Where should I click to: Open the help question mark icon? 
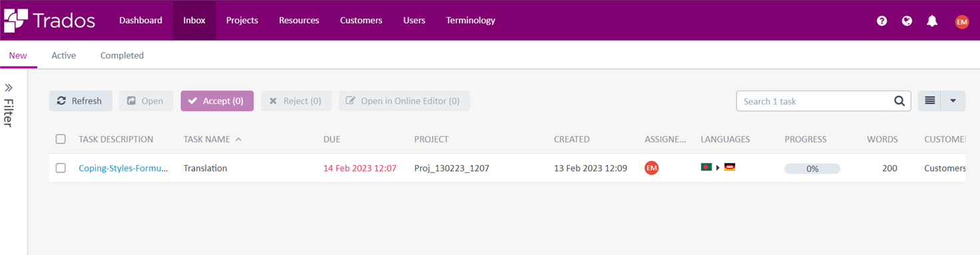[x=881, y=21]
